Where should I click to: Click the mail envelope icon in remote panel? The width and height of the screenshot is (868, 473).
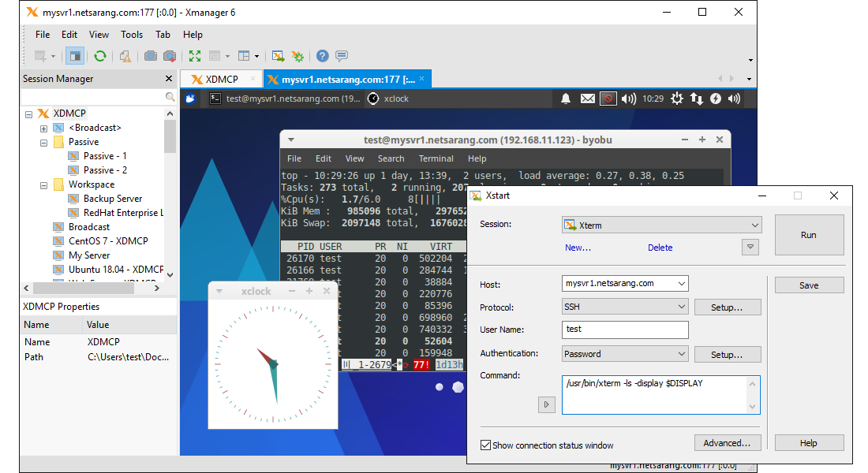tap(587, 99)
